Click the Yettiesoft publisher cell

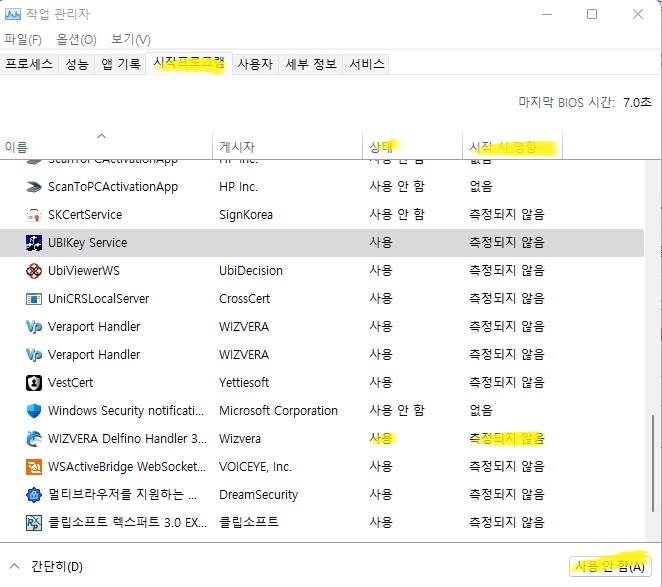[x=244, y=383]
